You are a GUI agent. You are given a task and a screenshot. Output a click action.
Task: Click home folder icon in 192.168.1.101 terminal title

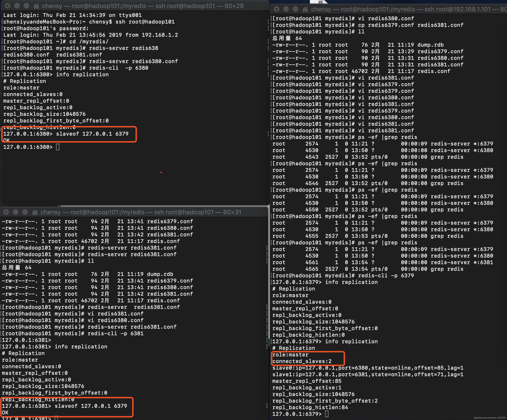305,9
